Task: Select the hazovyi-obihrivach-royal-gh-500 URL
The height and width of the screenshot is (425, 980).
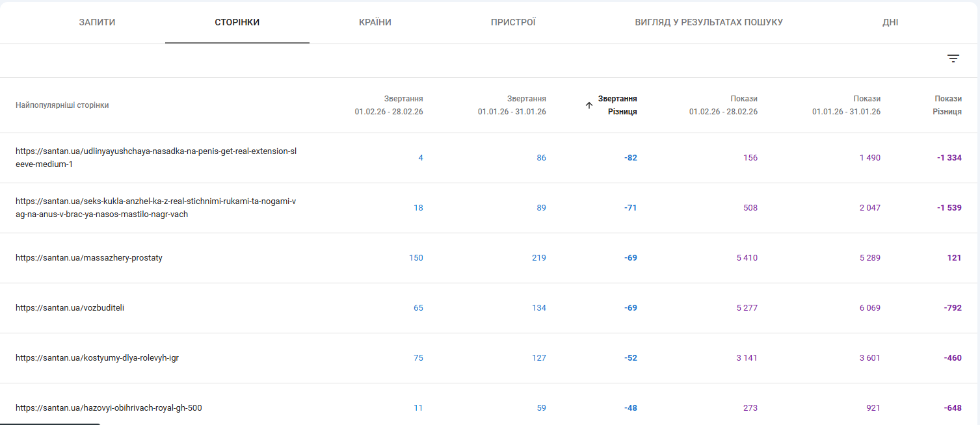Action: (x=109, y=408)
